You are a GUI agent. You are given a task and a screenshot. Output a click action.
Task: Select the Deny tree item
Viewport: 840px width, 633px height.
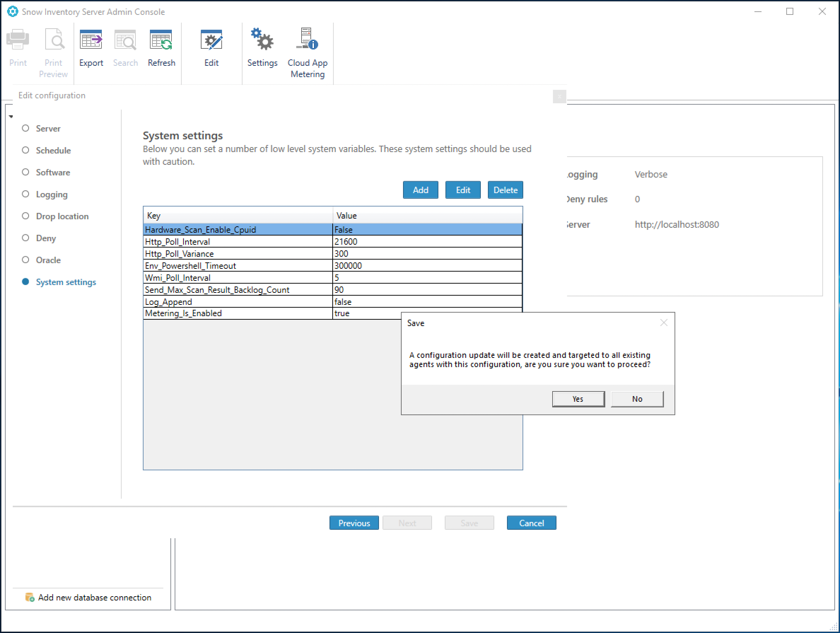point(45,238)
